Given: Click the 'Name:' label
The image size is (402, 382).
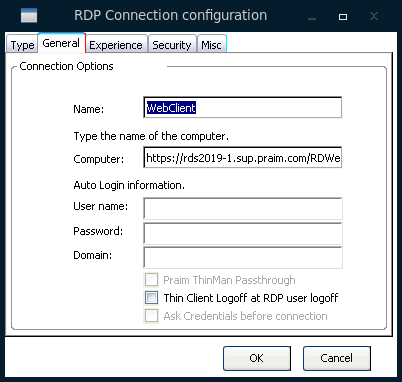Looking at the screenshot, I should [x=89, y=109].
